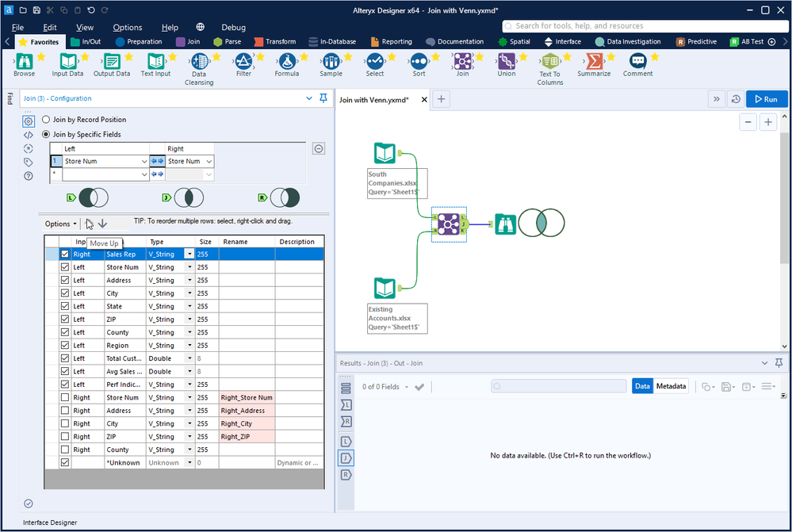This screenshot has width=792, height=532.
Task: Select the Select tool icon
Action: coord(375,62)
